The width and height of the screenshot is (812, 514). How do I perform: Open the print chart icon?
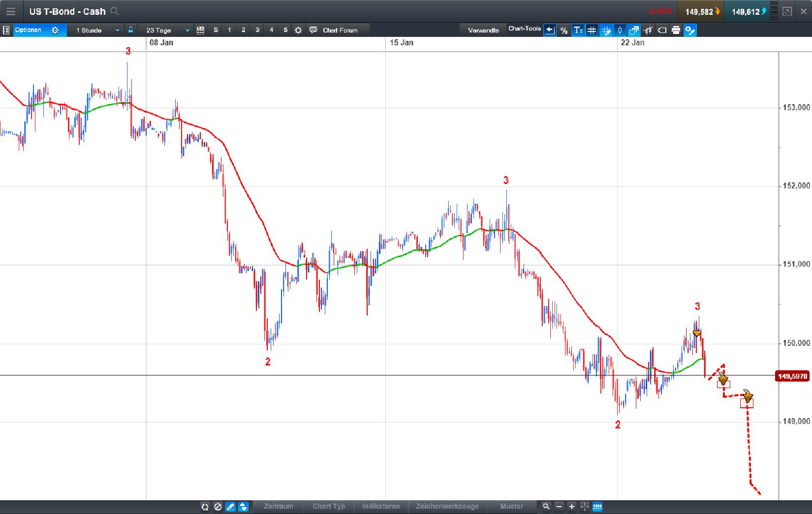click(x=676, y=30)
